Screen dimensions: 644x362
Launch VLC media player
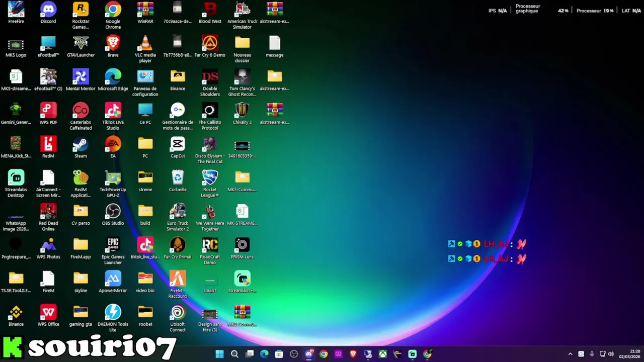coord(145,49)
